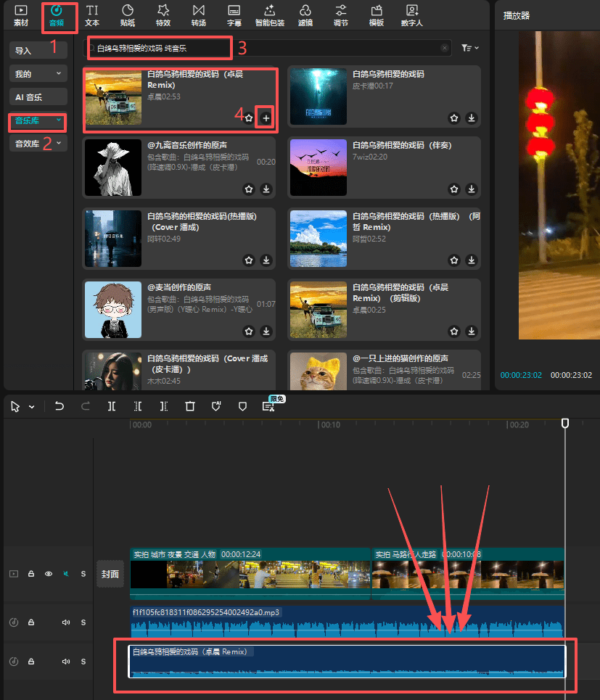The height and width of the screenshot is (700, 600).
Task: Toggle video track visibility eye icon
Action: (49, 574)
